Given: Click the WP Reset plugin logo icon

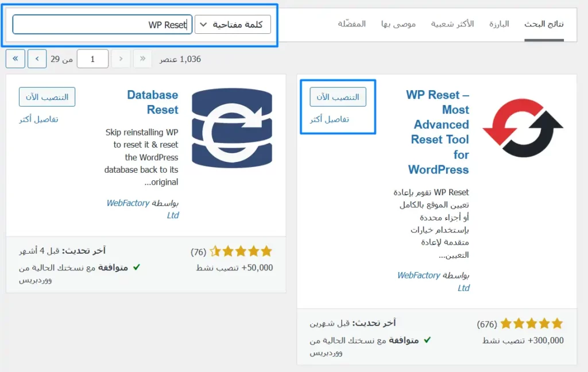Looking at the screenshot, I should tap(523, 128).
